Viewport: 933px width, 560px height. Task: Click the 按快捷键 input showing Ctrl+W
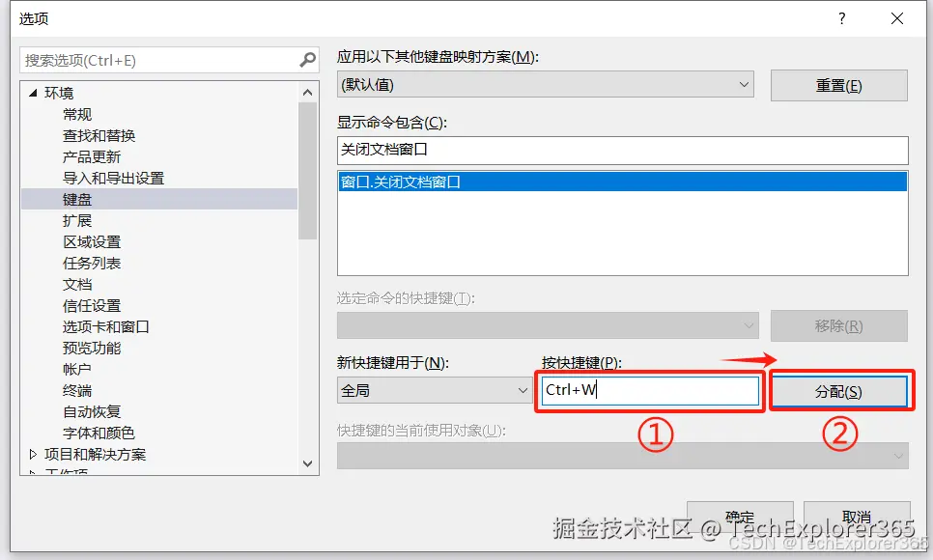(647, 391)
